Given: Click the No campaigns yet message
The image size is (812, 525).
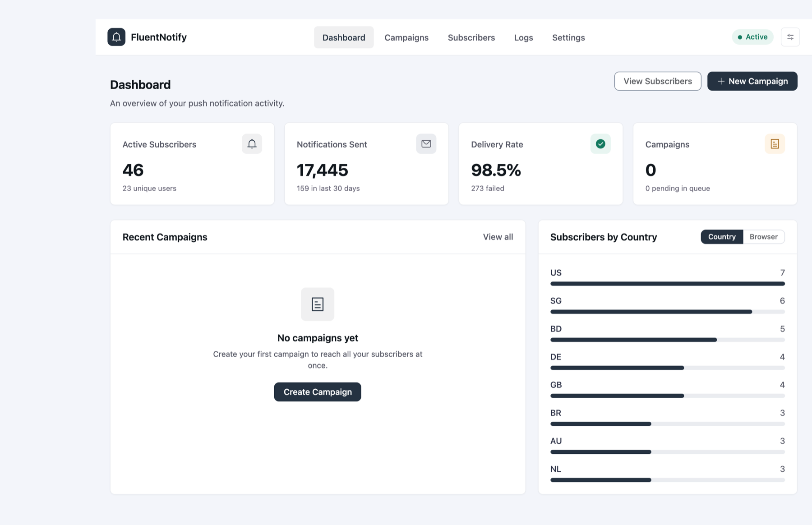Looking at the screenshot, I should [x=318, y=338].
